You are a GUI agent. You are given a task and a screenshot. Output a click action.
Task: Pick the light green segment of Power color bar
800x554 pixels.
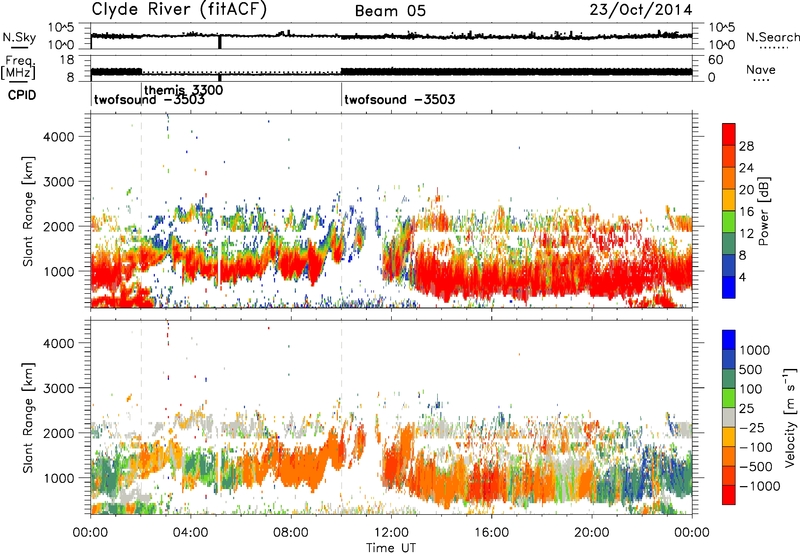pyautogui.click(x=729, y=222)
